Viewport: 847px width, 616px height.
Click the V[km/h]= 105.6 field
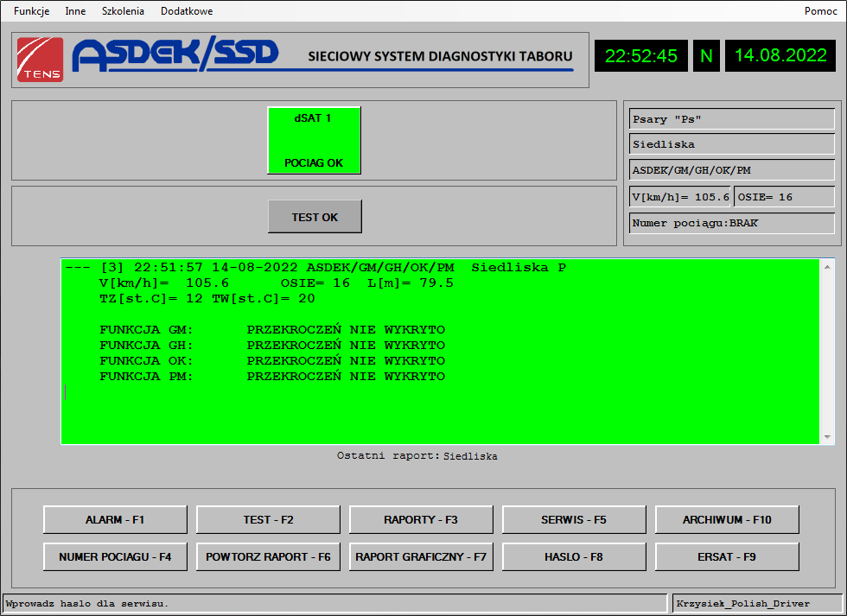(680, 196)
